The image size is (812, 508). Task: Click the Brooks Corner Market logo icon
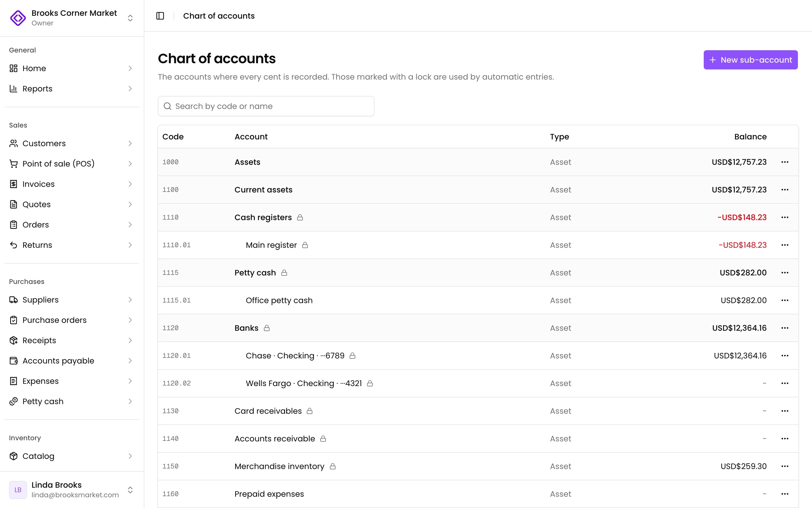click(18, 18)
